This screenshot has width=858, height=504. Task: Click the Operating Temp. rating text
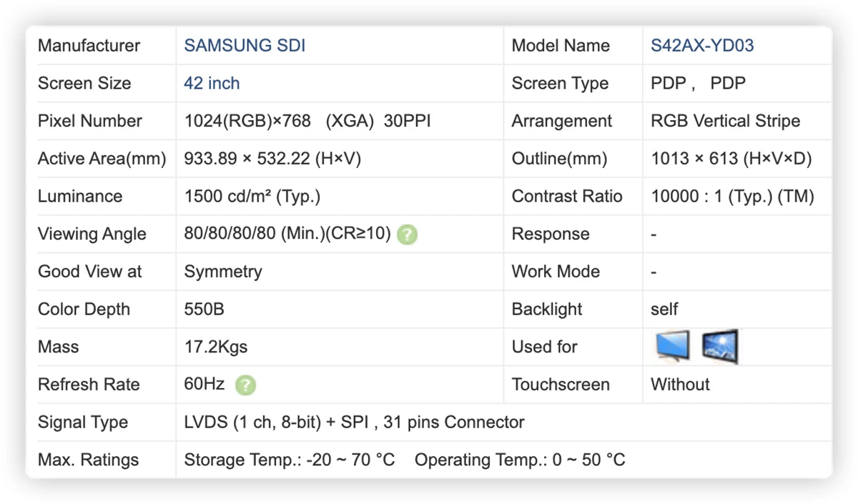point(520,460)
